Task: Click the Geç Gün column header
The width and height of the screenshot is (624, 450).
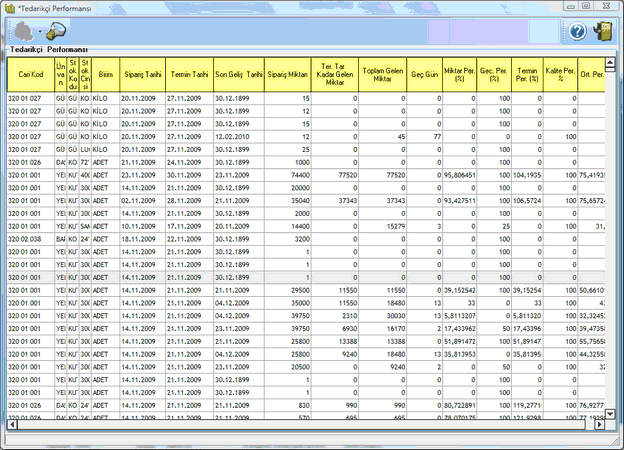Action: click(x=424, y=74)
